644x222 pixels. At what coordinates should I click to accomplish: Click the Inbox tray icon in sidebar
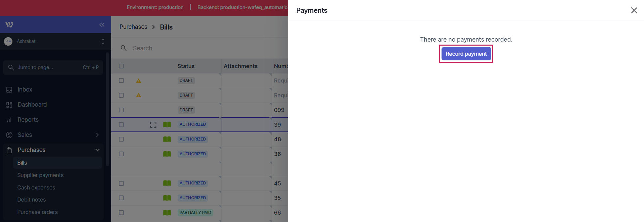9,90
